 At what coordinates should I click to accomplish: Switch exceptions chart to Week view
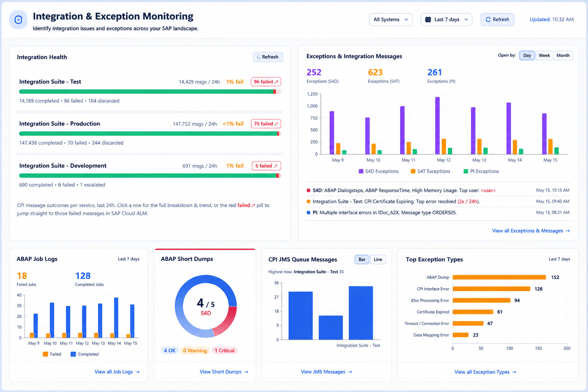click(544, 56)
